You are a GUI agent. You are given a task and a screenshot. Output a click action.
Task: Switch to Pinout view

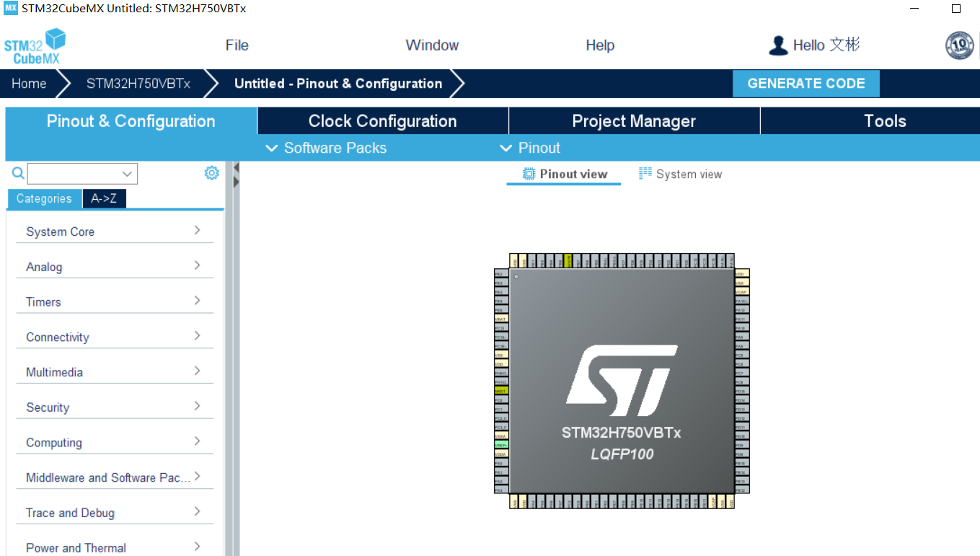(565, 174)
